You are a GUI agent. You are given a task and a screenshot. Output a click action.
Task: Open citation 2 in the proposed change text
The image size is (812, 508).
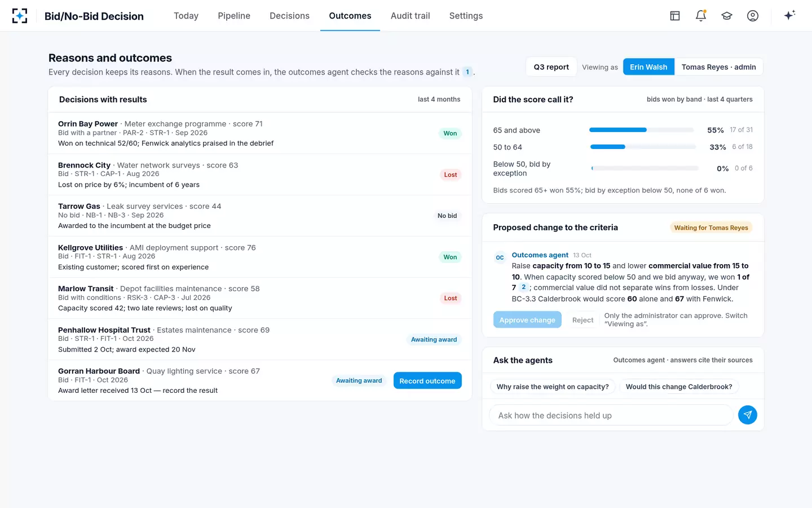click(x=523, y=287)
